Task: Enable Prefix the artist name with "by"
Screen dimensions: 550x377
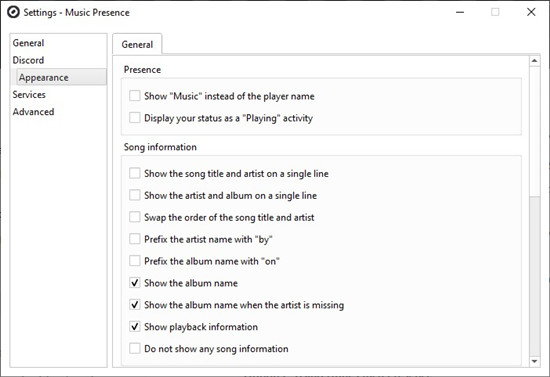Action: point(135,239)
